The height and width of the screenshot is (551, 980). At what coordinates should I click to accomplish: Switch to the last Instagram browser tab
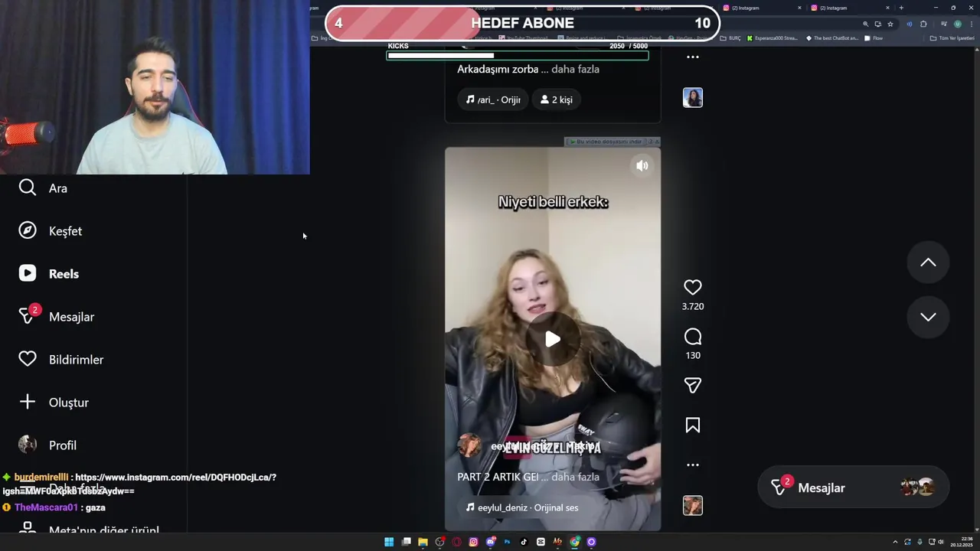tap(850, 8)
